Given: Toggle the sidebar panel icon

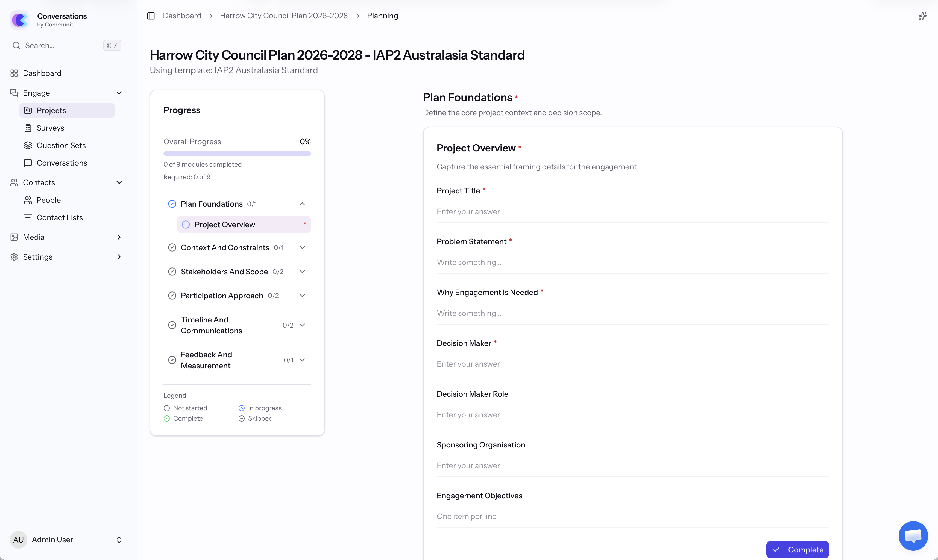Looking at the screenshot, I should [151, 16].
